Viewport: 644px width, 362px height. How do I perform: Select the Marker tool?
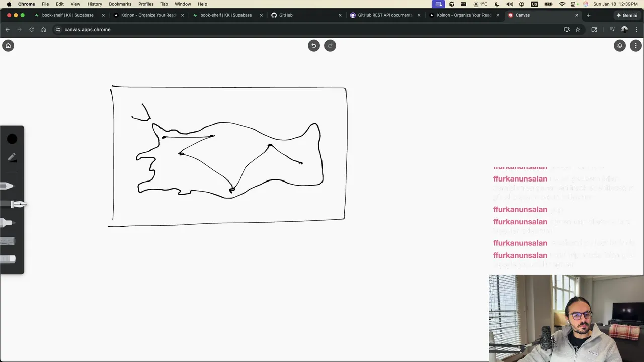[x=7, y=223]
